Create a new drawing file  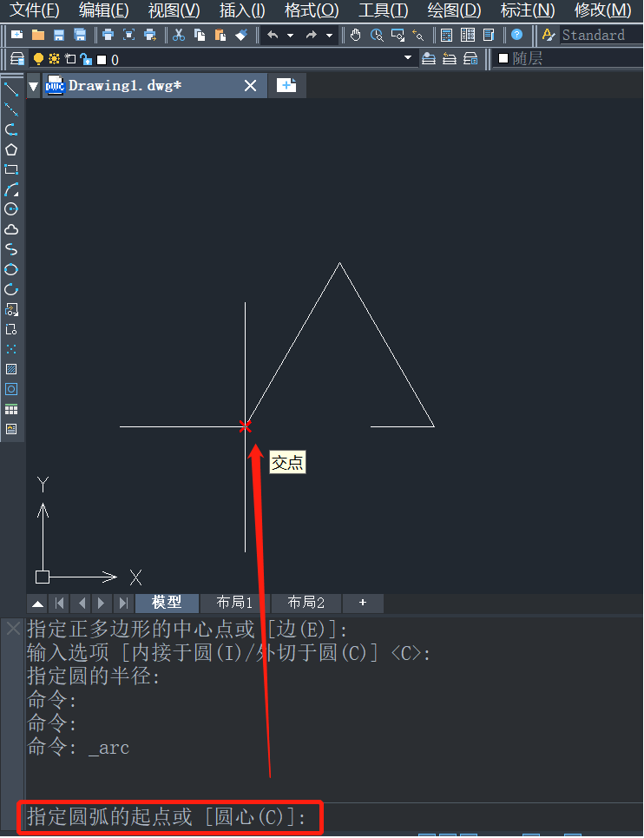[17, 36]
